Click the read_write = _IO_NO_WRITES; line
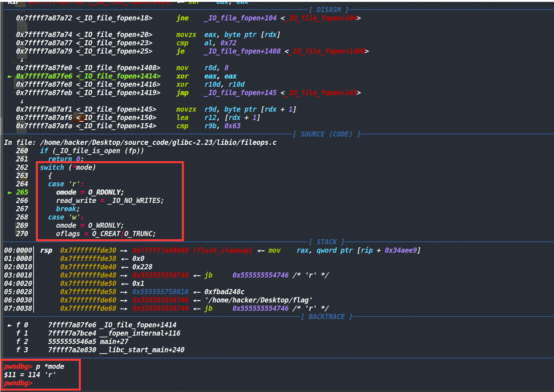Image resolution: width=554 pixels, height=392 pixels. coord(110,201)
